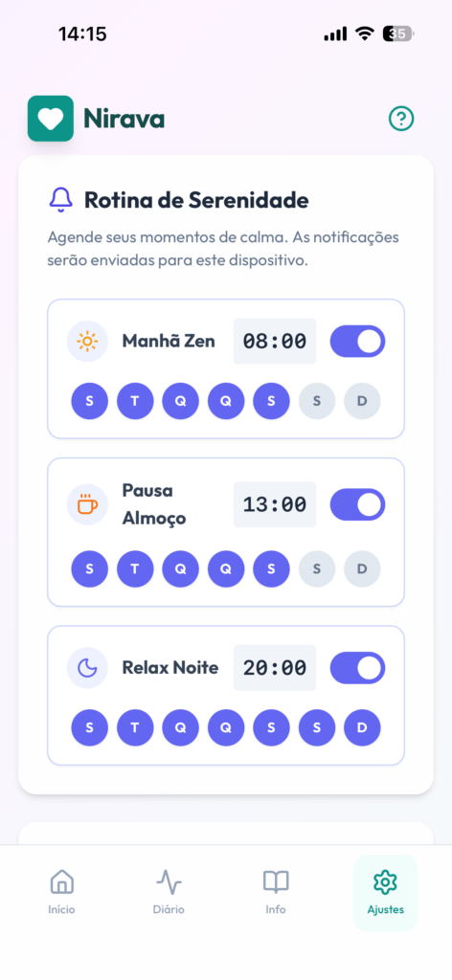Turn off the Pausa Almoço toggle

357,504
